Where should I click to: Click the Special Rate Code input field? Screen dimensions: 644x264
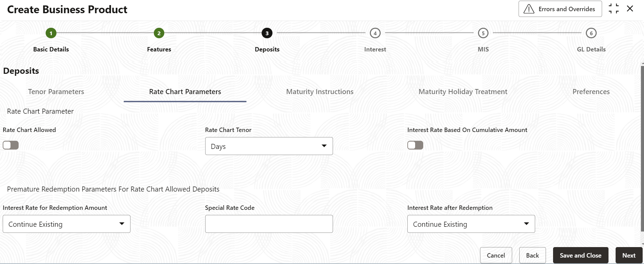pos(269,224)
